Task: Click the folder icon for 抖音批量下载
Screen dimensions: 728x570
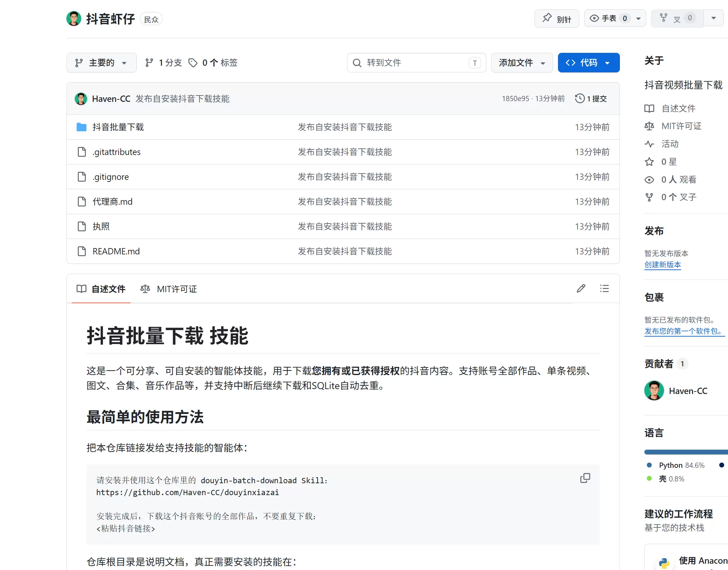Action: click(x=82, y=127)
